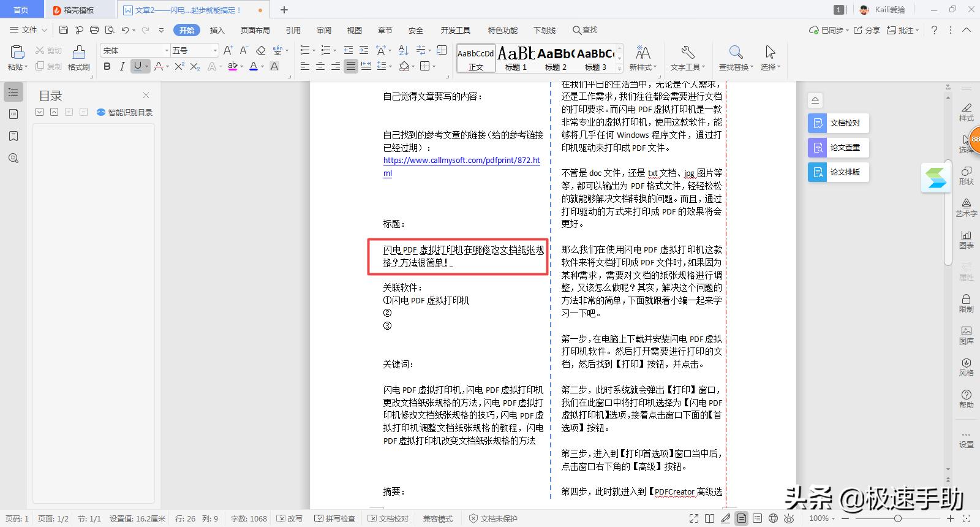Open the 选择 select dropdown

771,58
